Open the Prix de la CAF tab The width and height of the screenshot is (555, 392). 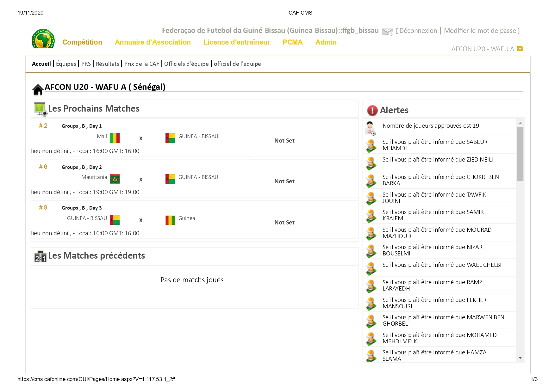point(142,64)
